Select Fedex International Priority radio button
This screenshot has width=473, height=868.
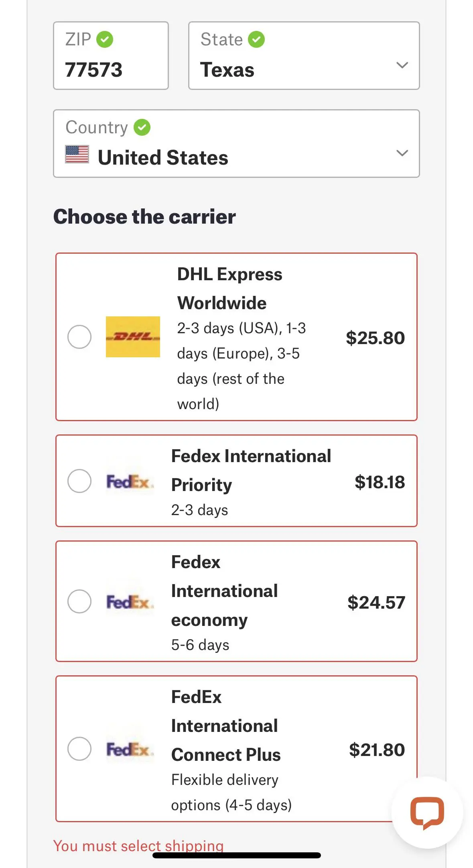point(79,481)
